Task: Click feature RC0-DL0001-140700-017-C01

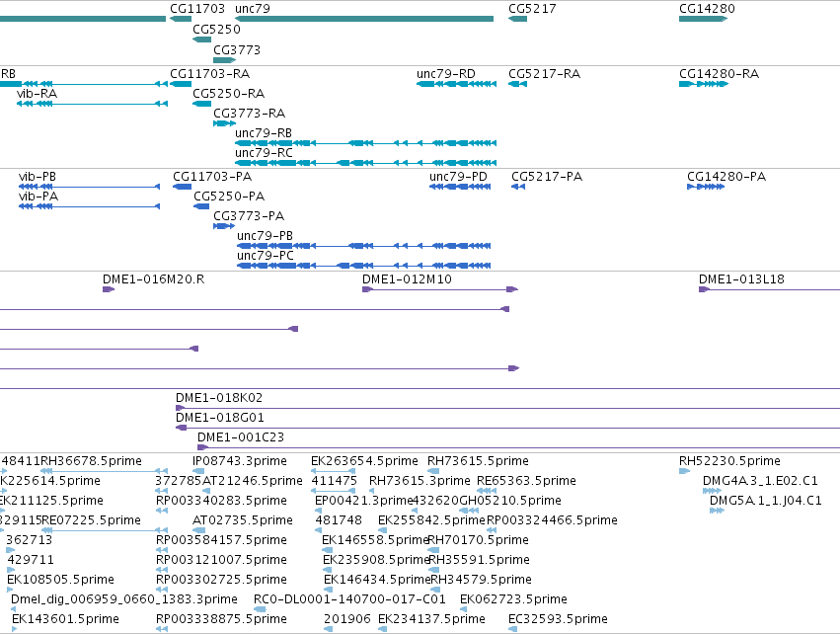Action: 260,610
